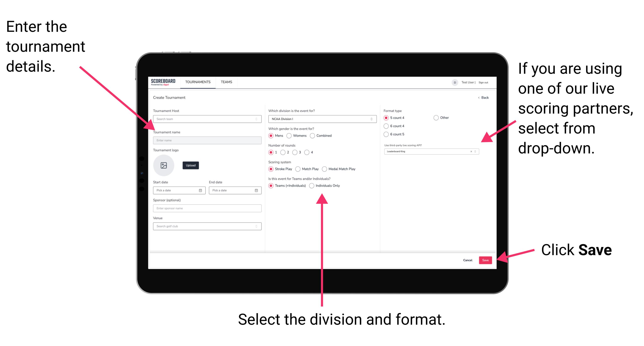Click the end date calendar icon
Image resolution: width=644 pixels, height=346 pixels.
[x=256, y=190]
